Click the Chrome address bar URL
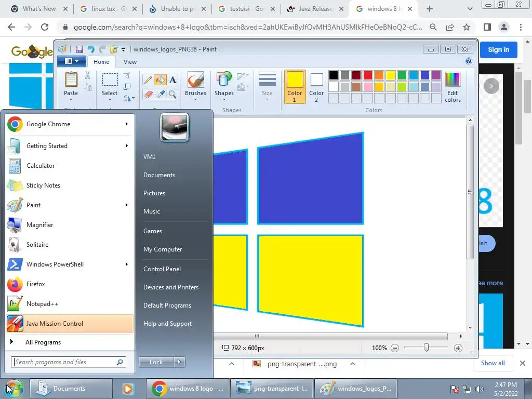Viewport: 532px width, 399px height. coord(248,27)
